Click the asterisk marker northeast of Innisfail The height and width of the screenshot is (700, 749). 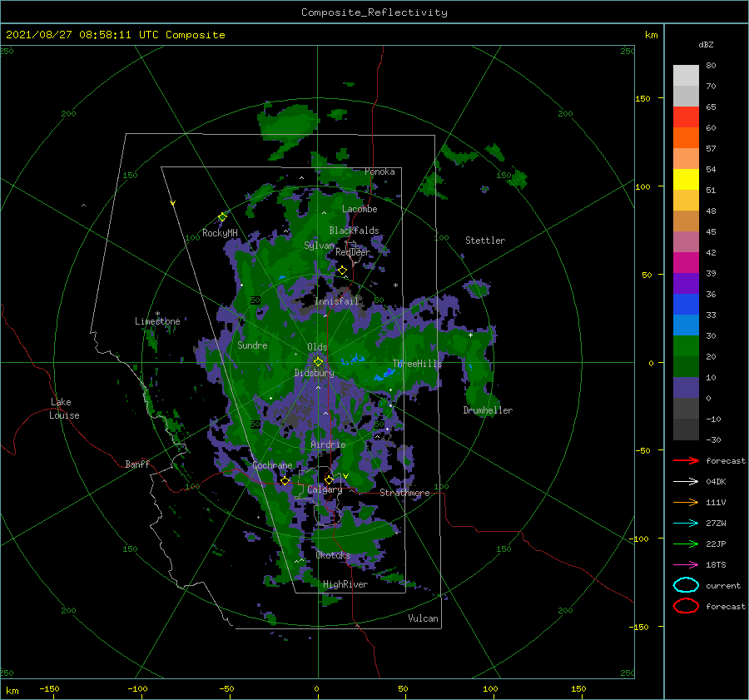395,285
